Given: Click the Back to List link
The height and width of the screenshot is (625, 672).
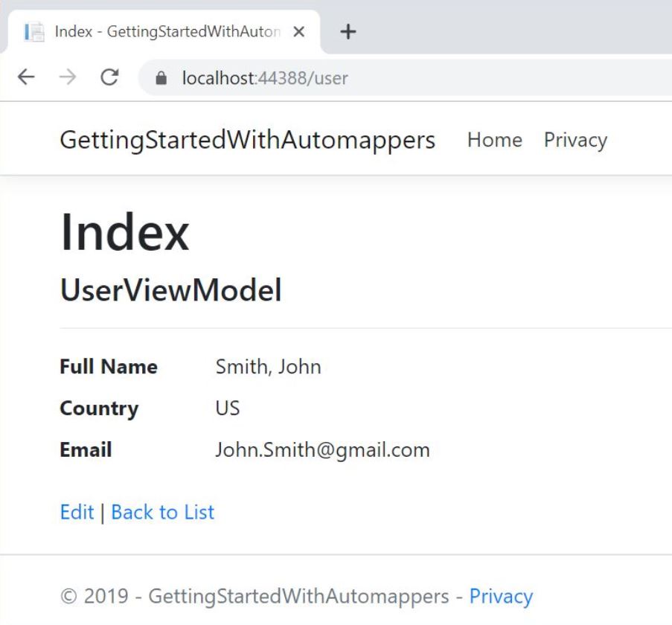Looking at the screenshot, I should coord(162,512).
